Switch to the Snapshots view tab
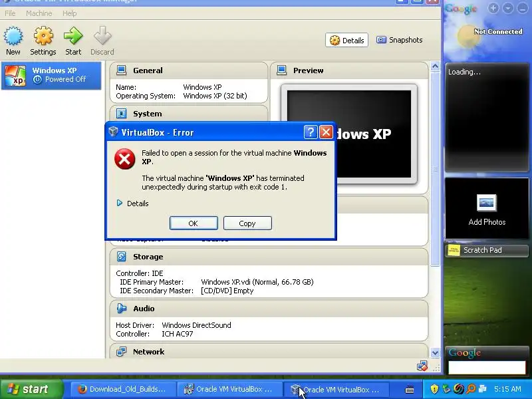 400,40
